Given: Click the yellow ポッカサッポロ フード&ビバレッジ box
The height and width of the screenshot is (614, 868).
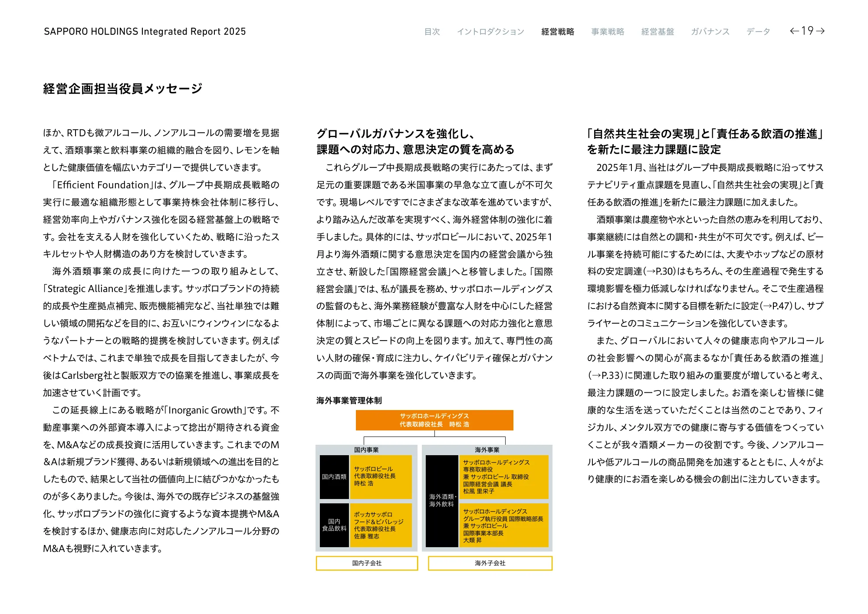Looking at the screenshot, I should pos(381,525).
